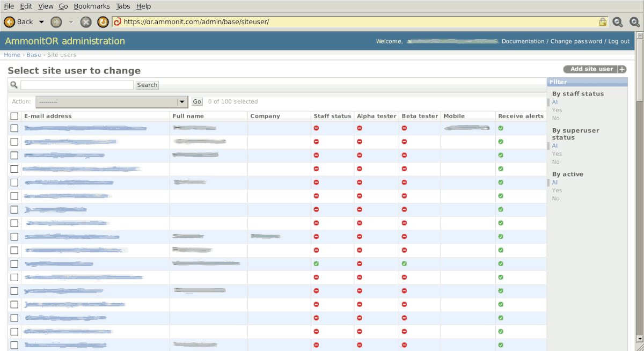Click the zoom-in magnifier icon in browser toolbar
644x351 pixels.
634,22
